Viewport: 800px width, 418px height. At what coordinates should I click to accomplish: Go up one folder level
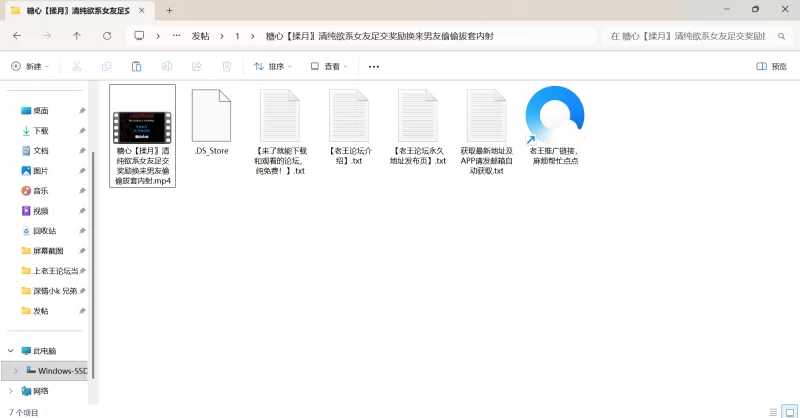click(x=77, y=35)
